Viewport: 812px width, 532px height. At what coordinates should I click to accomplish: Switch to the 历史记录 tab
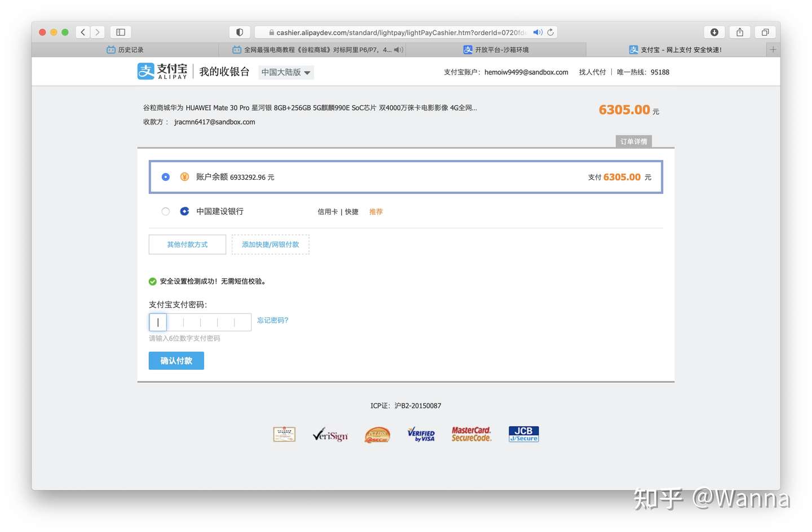125,50
